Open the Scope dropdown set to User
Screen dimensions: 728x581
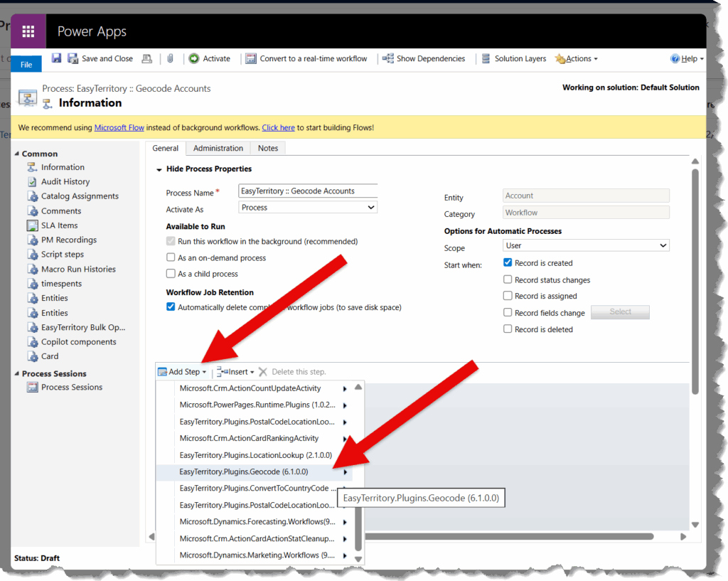tap(586, 245)
